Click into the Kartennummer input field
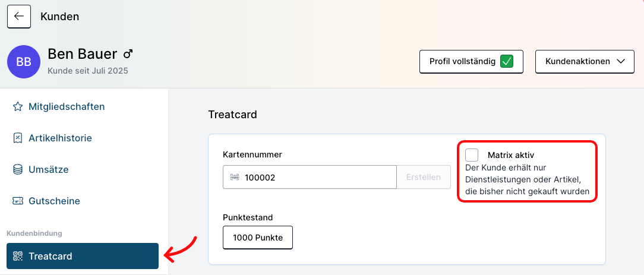 click(318, 177)
